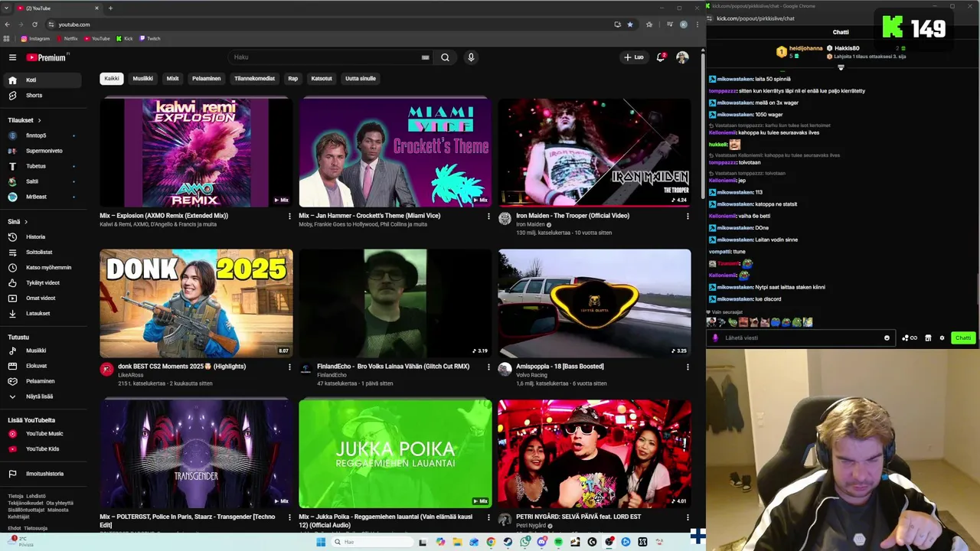Bookmark this page with the star icon
This screenshot has width=980, height=551.
630,24
